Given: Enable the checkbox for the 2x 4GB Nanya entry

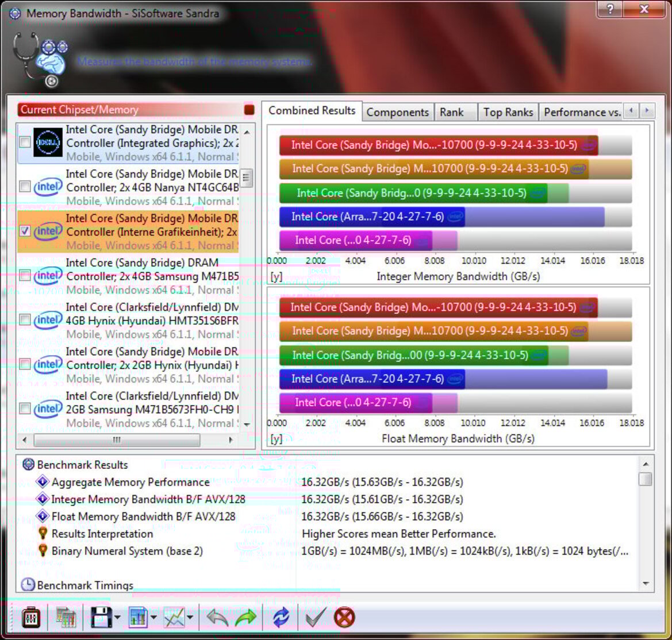Looking at the screenshot, I should pos(25,186).
